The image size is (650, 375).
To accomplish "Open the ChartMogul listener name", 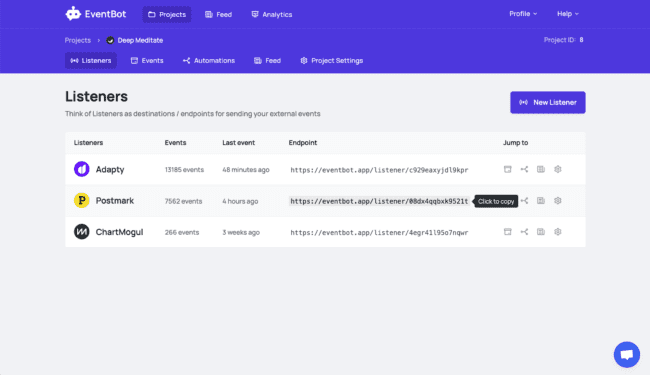I will point(119,232).
